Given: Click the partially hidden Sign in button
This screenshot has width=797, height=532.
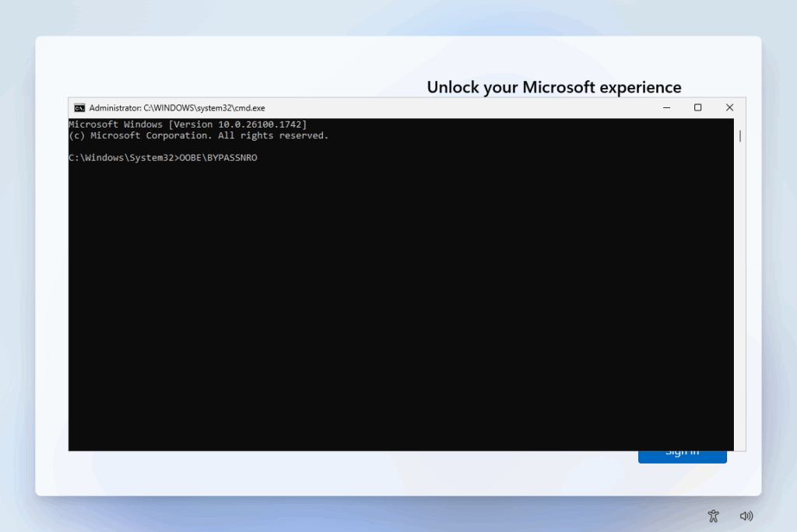Looking at the screenshot, I should 682,457.
